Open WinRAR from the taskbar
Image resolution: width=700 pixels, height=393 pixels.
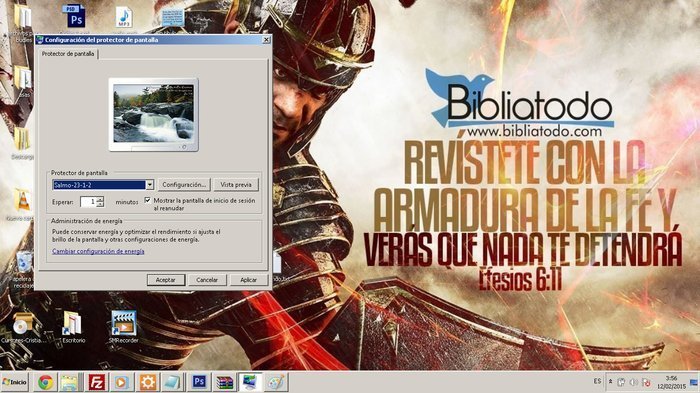click(x=225, y=382)
